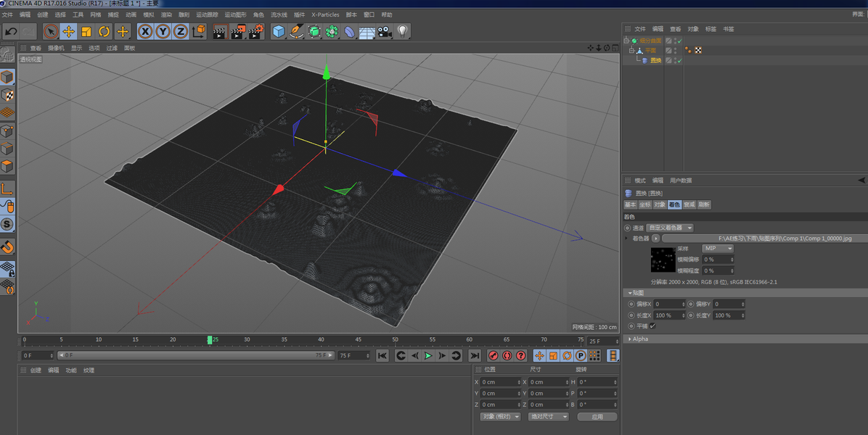868x435 pixels.
Task: Switch to the 衰减 attribute tab
Action: 689,204
